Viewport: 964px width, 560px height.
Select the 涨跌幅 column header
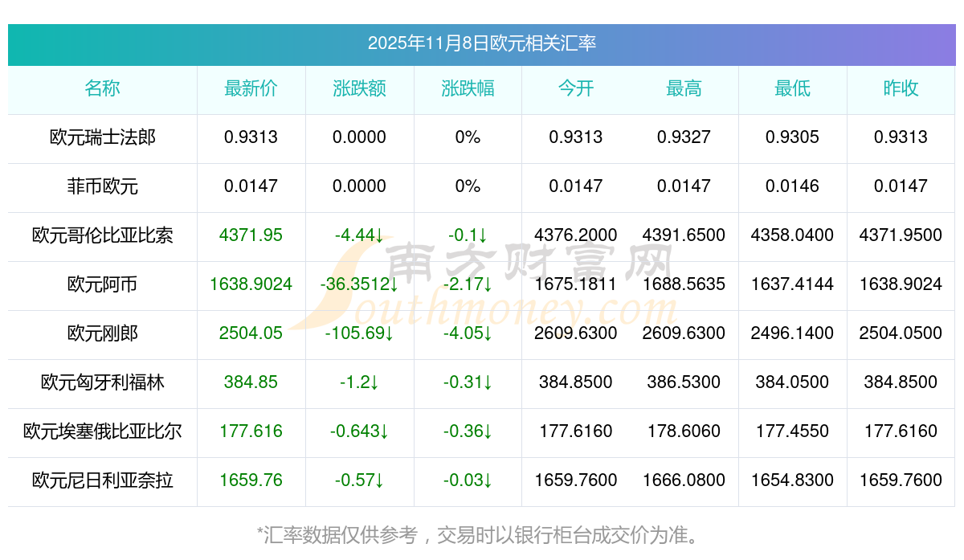(468, 88)
